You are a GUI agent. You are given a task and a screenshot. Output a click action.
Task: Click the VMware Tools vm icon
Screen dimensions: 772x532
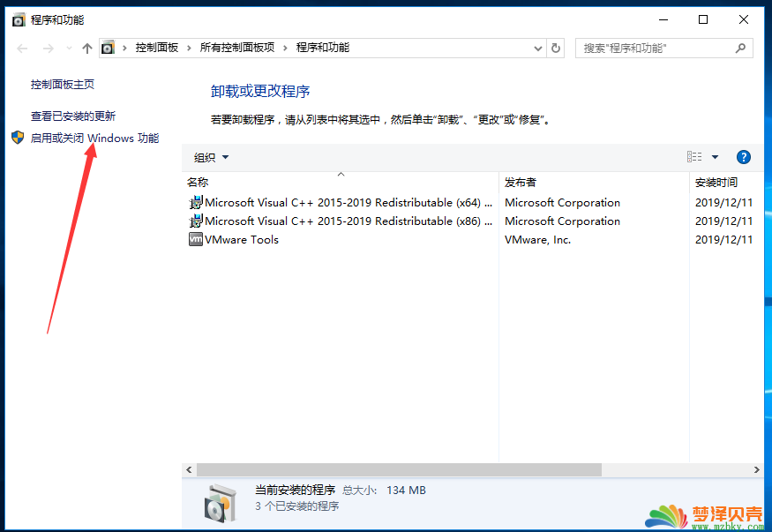click(x=196, y=240)
